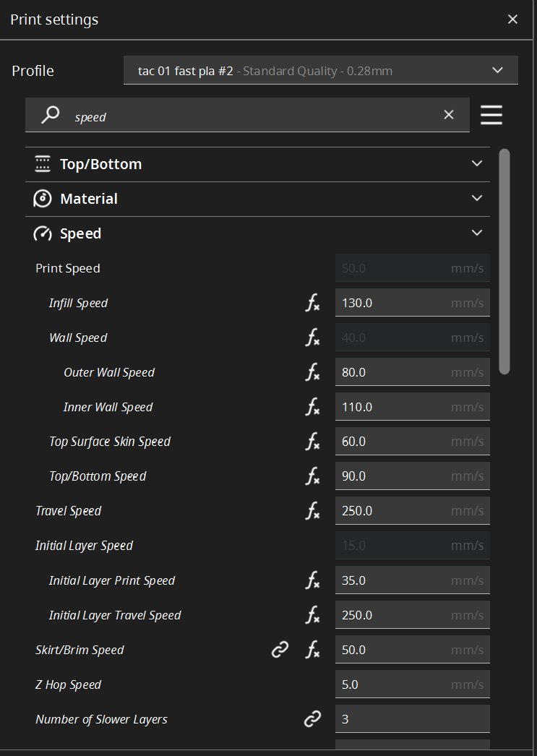Click the link icon beside Number of Slower Layers

coord(312,718)
